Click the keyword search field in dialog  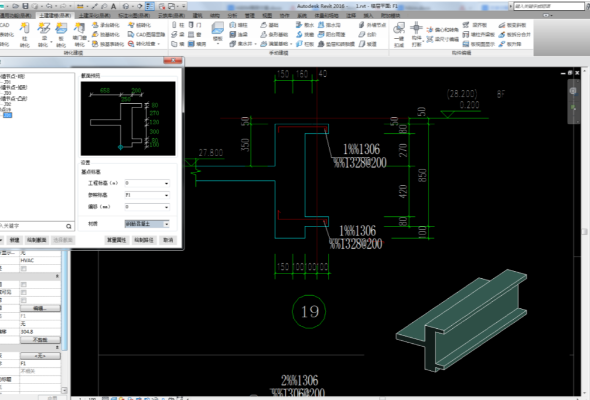(33, 226)
